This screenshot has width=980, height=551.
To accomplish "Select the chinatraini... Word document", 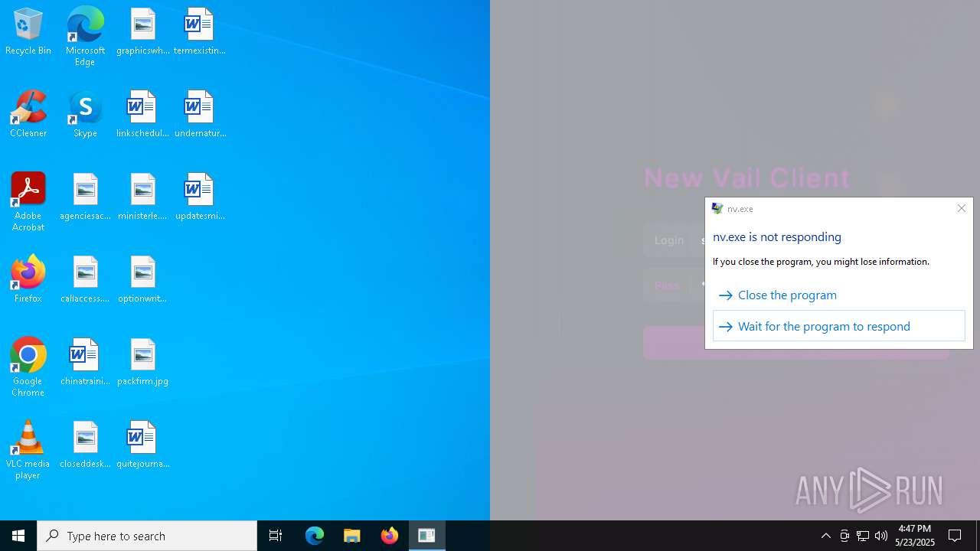I will pos(85,363).
